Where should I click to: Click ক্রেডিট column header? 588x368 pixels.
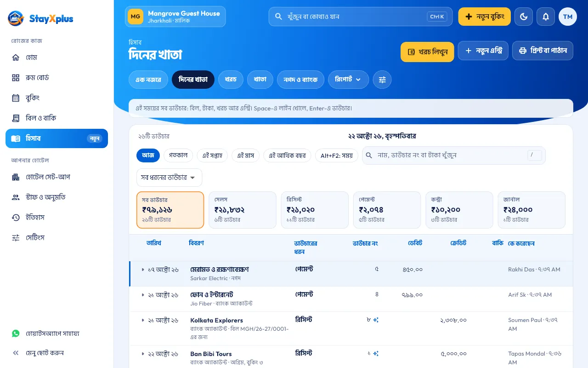tap(458, 243)
